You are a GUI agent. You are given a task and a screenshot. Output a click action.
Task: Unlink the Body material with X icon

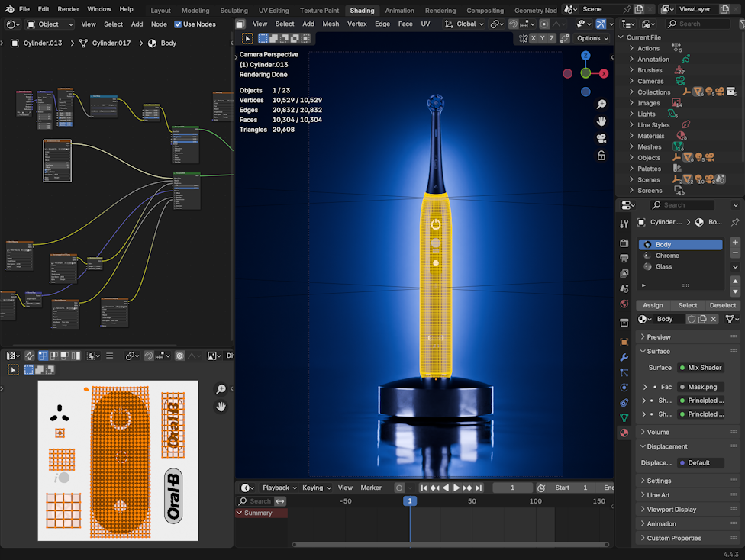tap(714, 319)
